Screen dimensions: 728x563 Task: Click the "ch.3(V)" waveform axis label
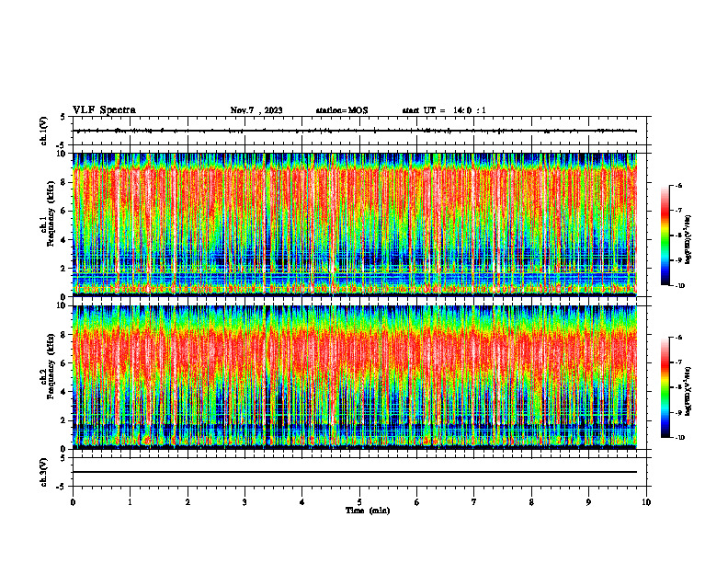pyautogui.click(x=43, y=472)
